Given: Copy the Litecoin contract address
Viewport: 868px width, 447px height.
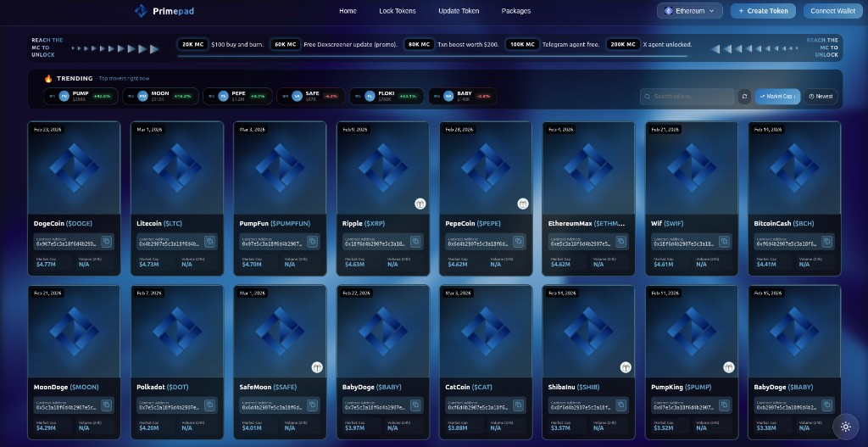Looking at the screenshot, I should coord(209,242).
